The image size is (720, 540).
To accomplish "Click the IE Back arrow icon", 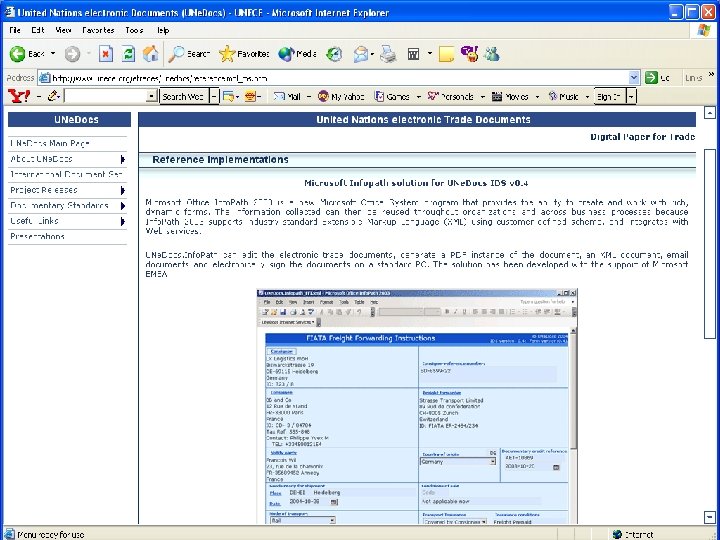I will [x=17, y=54].
